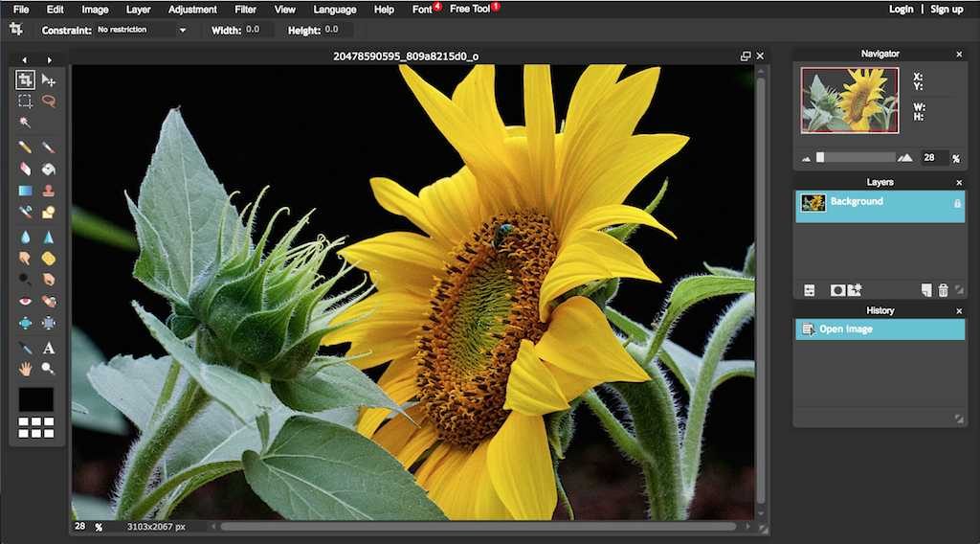Select the Clone Stamp tool
980x544 pixels.
coord(49,191)
